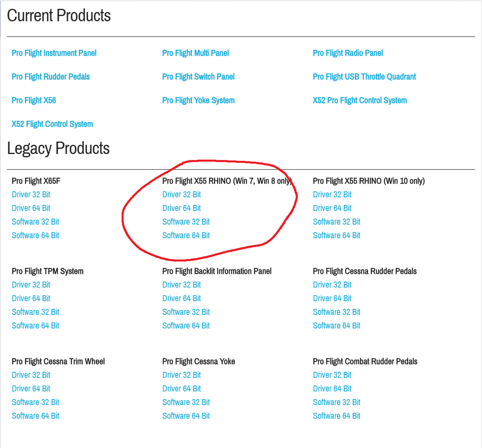The height and width of the screenshot is (448, 482).
Task: Open the Pro Flight Radio Panel link
Action: [x=348, y=53]
